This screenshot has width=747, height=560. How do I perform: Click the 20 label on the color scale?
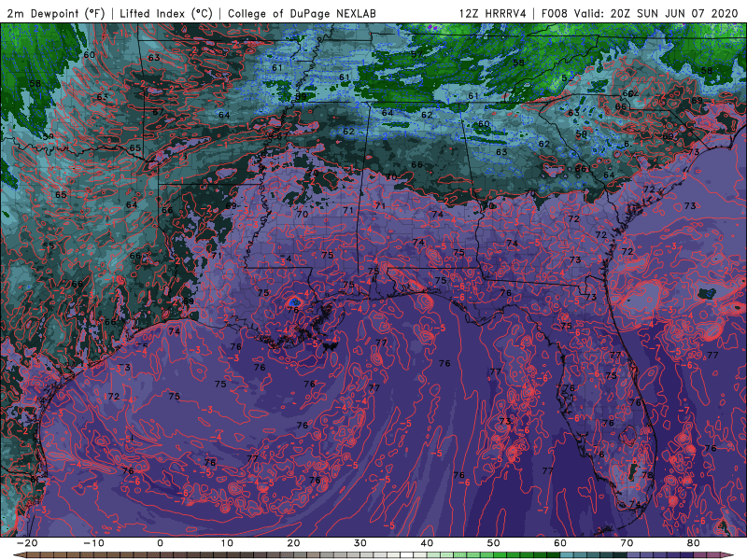pos(293,543)
